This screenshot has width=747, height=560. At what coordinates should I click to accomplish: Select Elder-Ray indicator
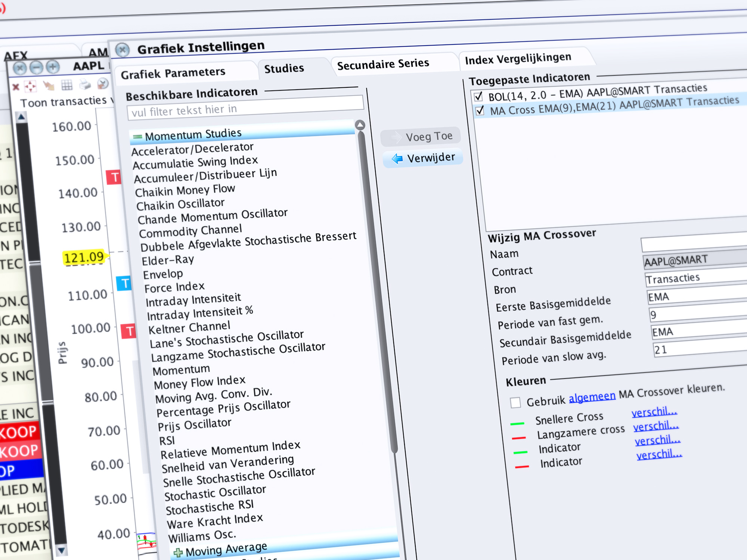[x=168, y=260]
